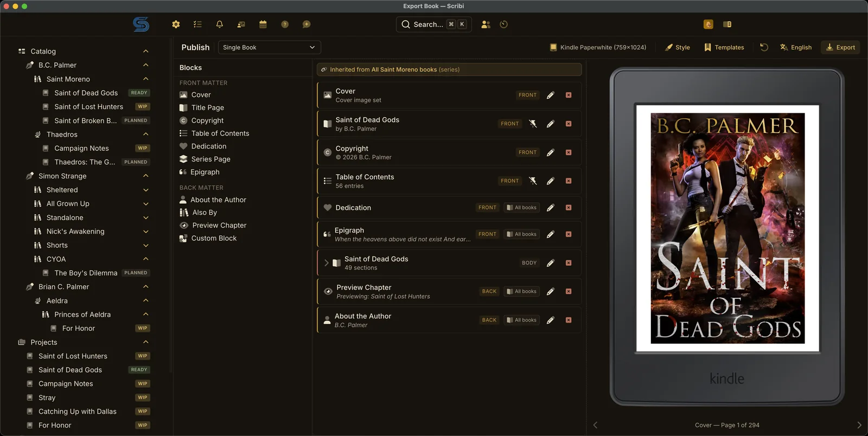Collapse the Catalog section
Viewport: 868px width, 436px height.
click(145, 51)
